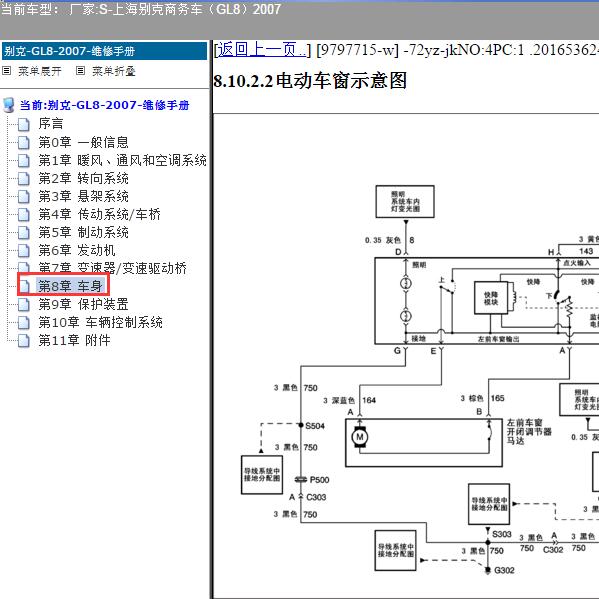Viewport: 599px width, 599px height.
Task: Open the 序言 tree item
Action: click(51, 124)
